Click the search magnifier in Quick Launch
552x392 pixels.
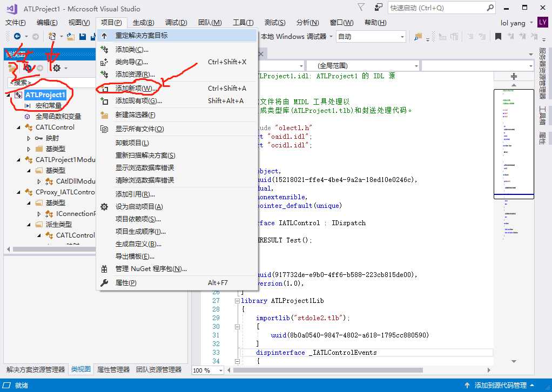pyautogui.click(x=490, y=8)
